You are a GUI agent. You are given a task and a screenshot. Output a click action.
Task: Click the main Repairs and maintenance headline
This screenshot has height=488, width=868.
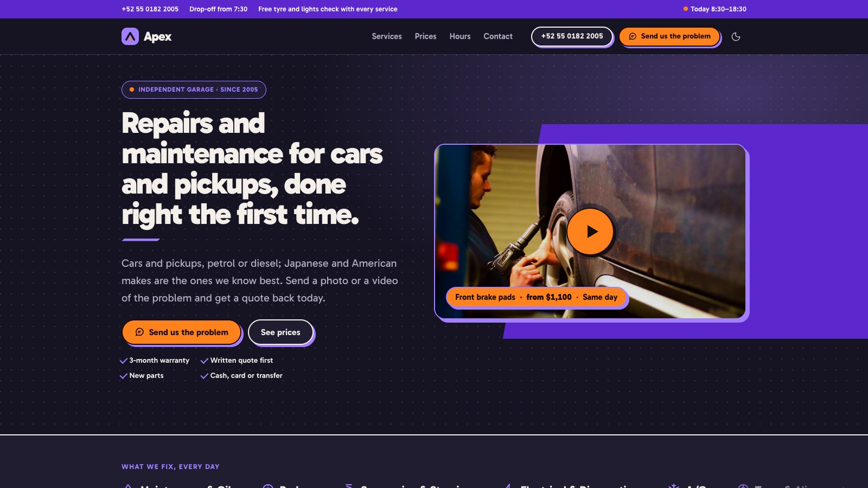(252, 169)
